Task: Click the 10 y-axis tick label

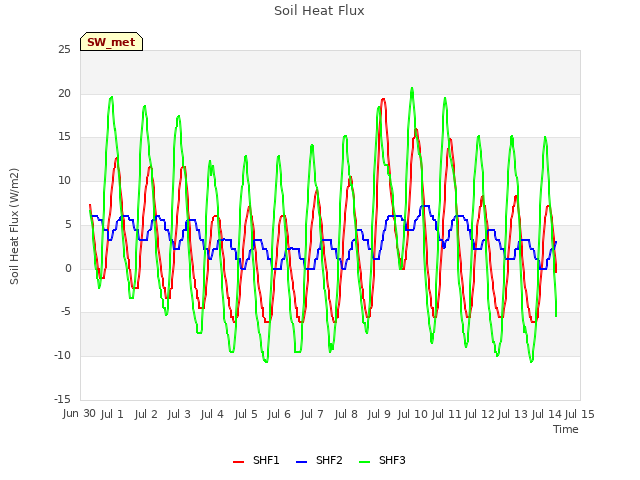Action: coord(64,180)
